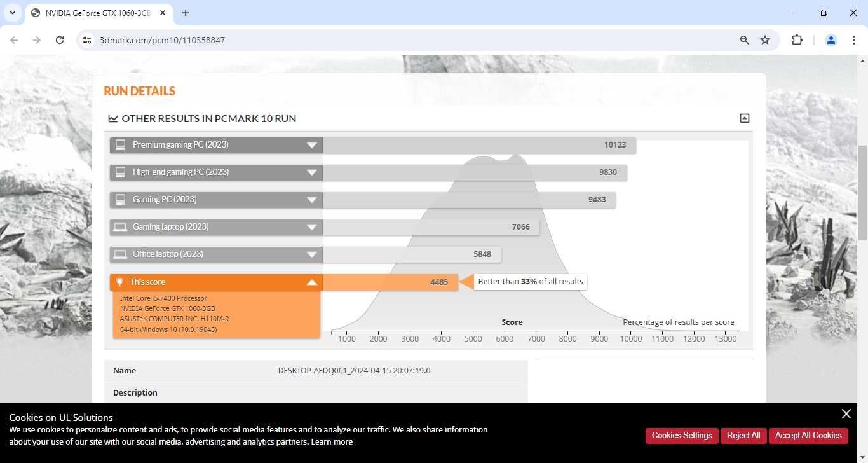Click the 7066 score bar value

tap(520, 227)
